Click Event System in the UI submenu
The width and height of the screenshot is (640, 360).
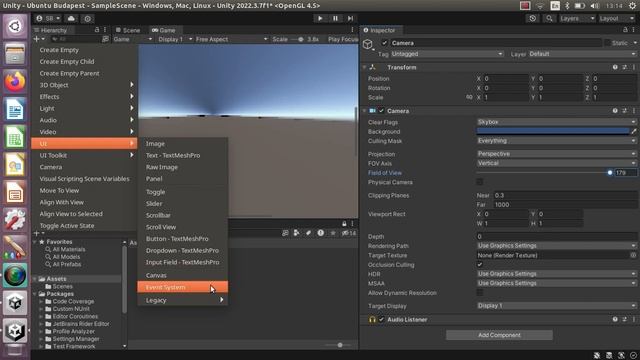tap(182, 287)
